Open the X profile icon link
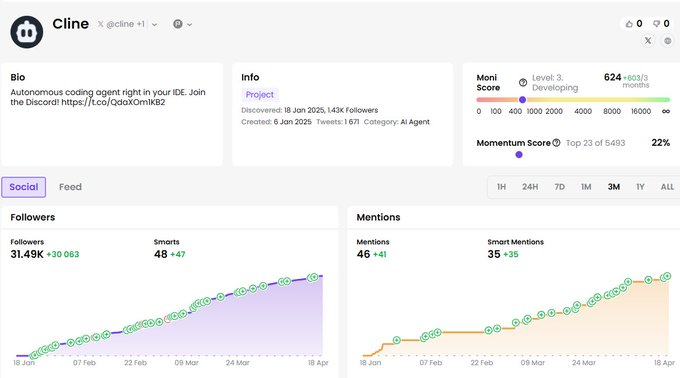This screenshot has width=680, height=378. point(648,41)
